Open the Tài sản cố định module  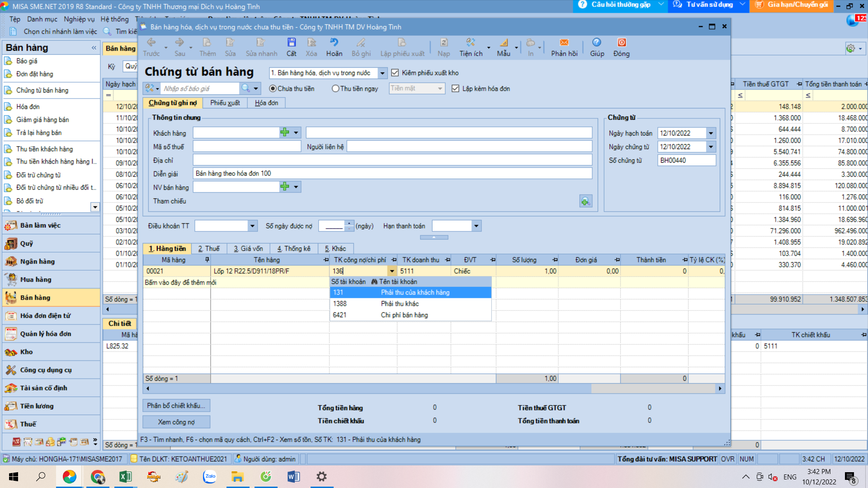(51, 388)
